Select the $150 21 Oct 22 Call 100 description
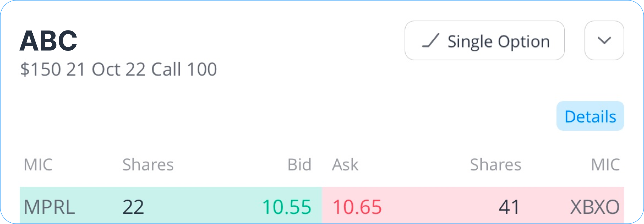The width and height of the screenshot is (644, 224). coord(118,69)
